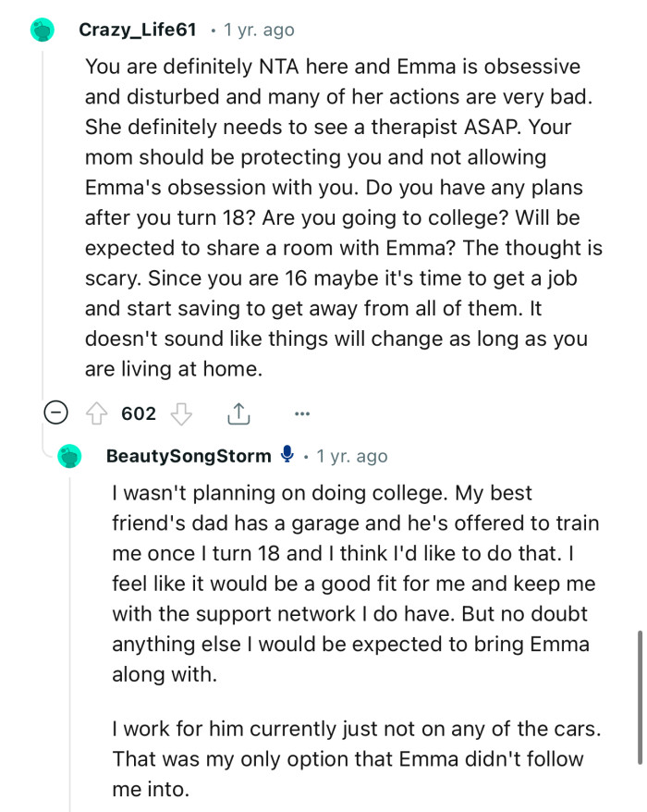Expand options with the three-dot menu

(302, 413)
